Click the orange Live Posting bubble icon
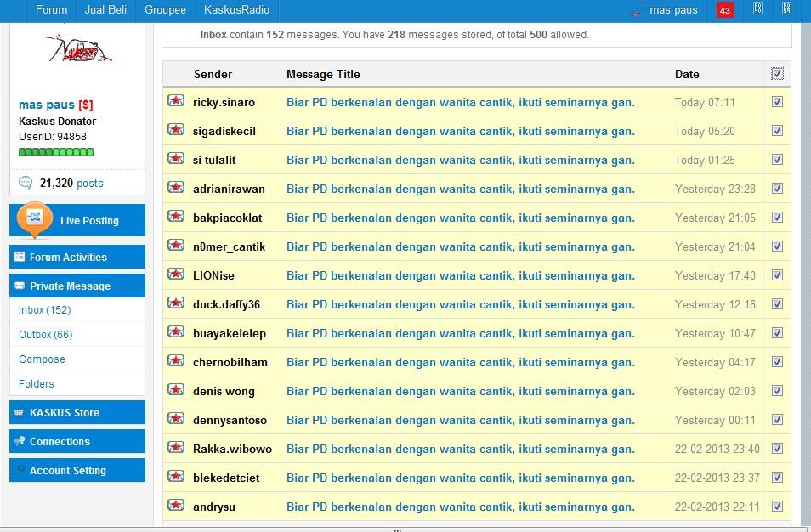 click(34, 219)
